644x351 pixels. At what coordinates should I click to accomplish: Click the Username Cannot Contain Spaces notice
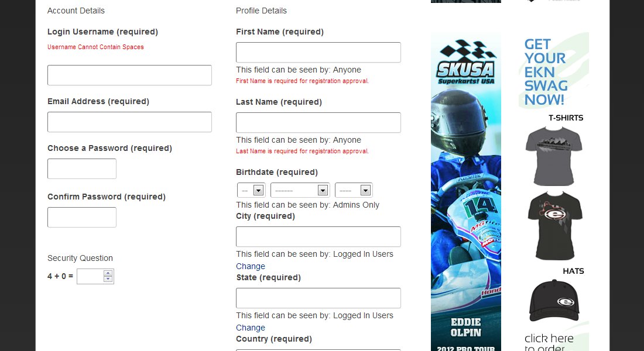95,47
